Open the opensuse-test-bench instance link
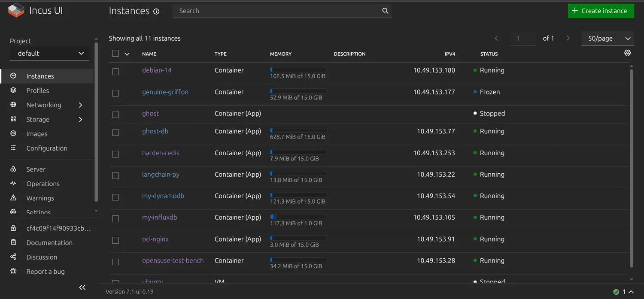 (173, 260)
